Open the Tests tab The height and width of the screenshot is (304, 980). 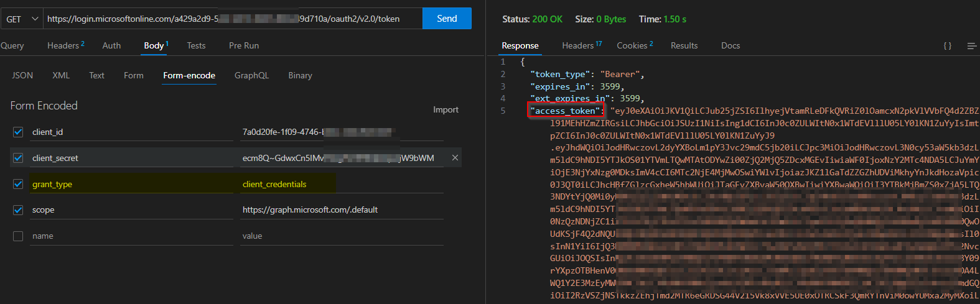click(x=196, y=45)
